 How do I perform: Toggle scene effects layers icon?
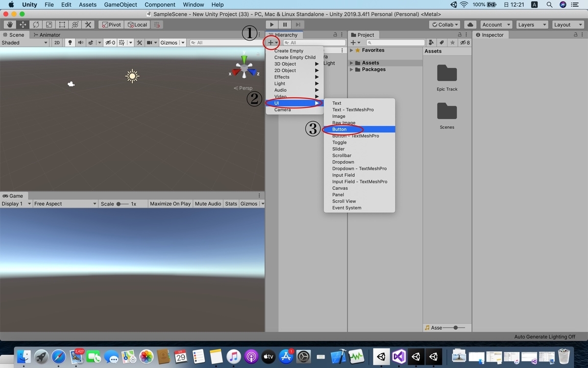91,43
